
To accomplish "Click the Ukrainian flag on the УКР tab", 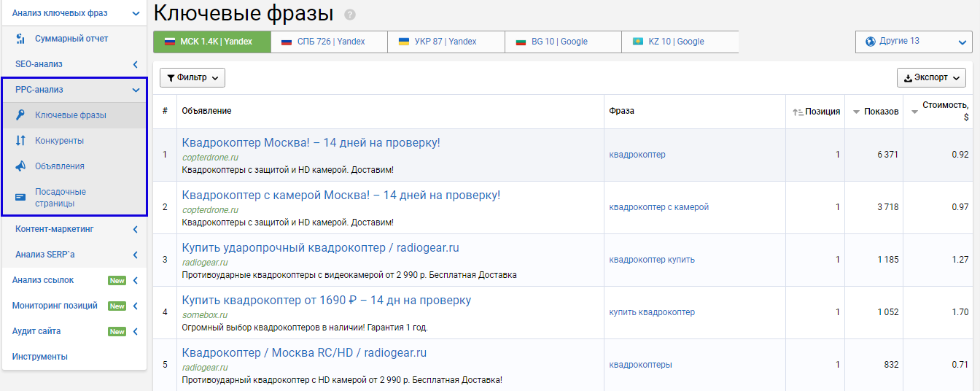I will click(x=403, y=42).
